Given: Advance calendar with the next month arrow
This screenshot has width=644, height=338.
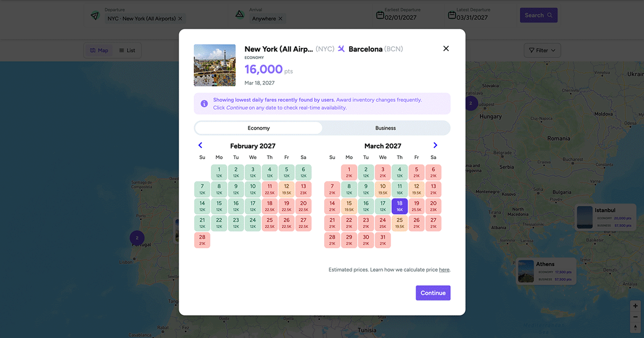Looking at the screenshot, I should point(435,146).
